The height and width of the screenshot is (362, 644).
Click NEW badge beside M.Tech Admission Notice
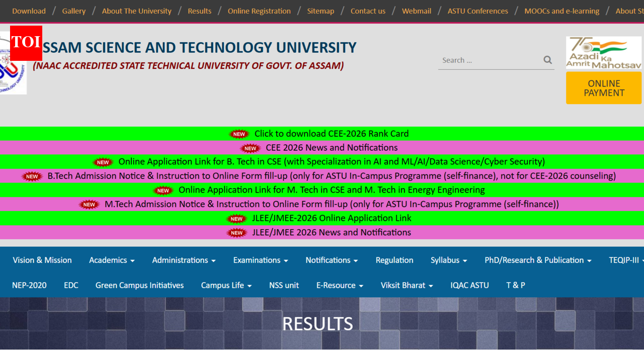[x=89, y=204]
